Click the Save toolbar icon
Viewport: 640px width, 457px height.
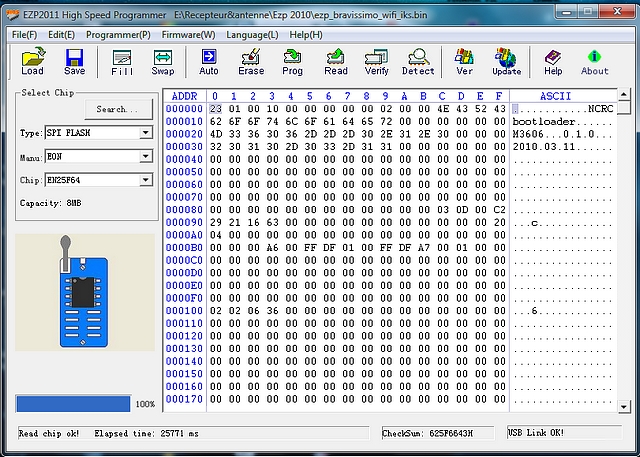75,62
